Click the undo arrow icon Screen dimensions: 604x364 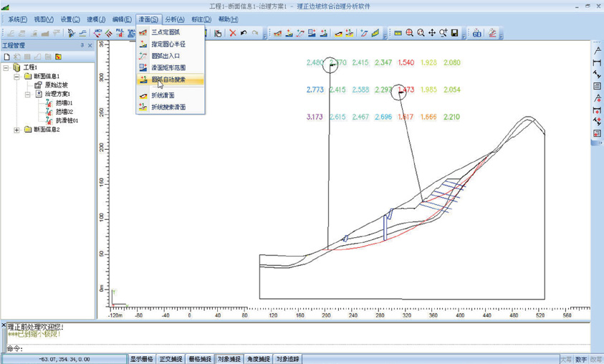coord(244,33)
